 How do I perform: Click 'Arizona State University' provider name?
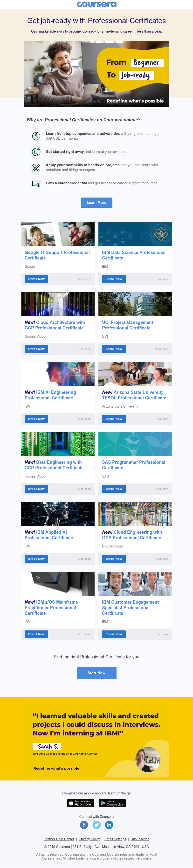tap(120, 406)
